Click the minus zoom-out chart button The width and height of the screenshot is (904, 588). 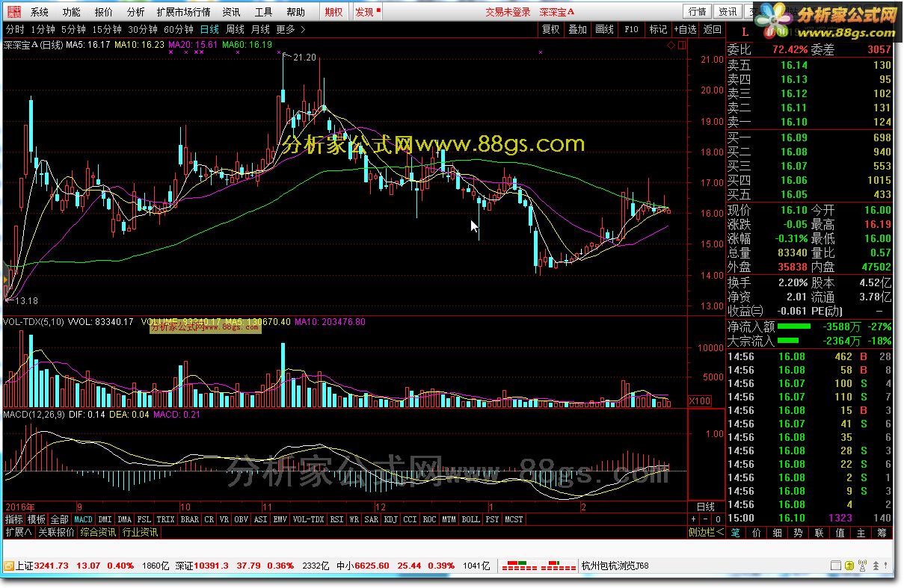click(706, 519)
